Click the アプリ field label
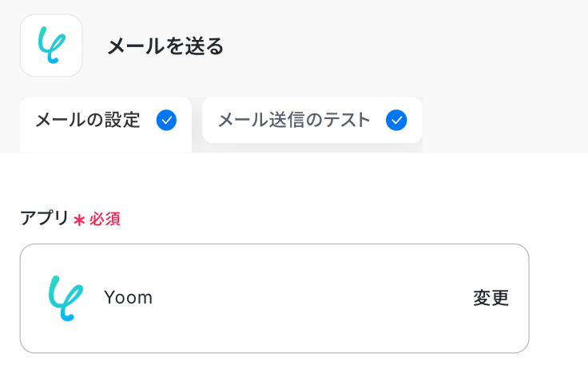The width and height of the screenshot is (588, 377). [45, 218]
